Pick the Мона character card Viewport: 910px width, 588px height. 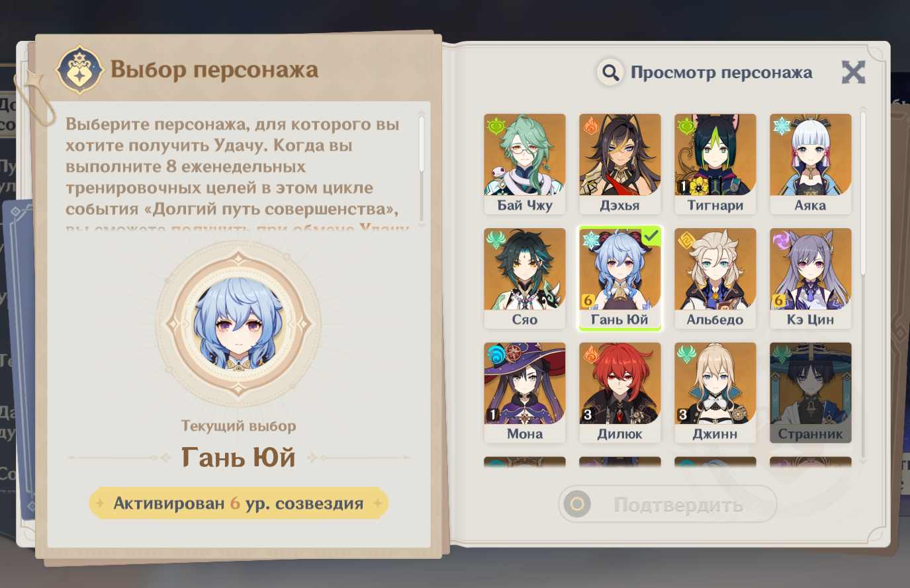[525, 393]
